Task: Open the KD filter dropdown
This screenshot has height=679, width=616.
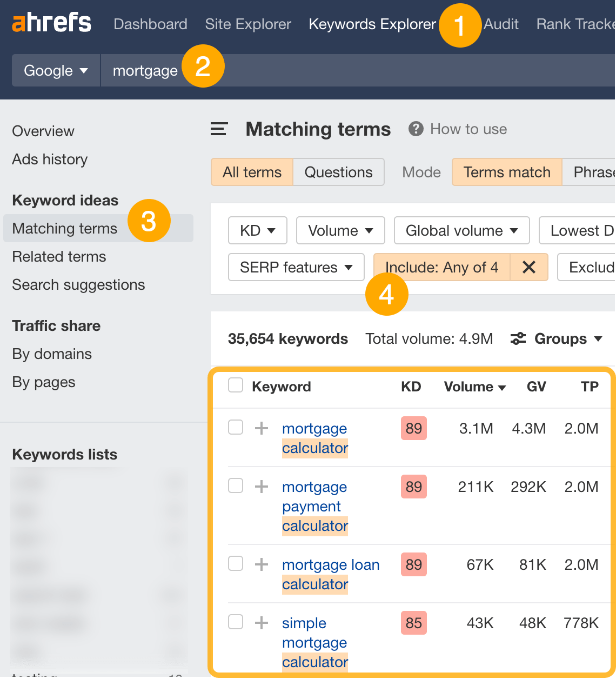Action: pos(257,230)
